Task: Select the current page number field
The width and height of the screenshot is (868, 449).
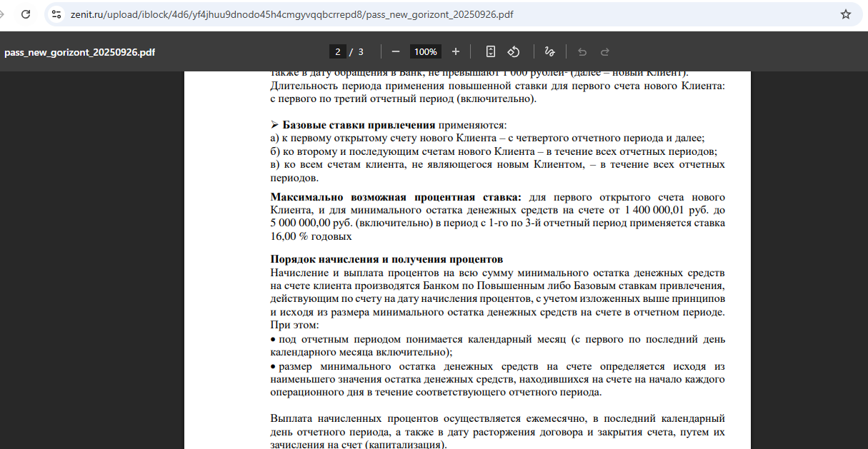Action: click(338, 51)
